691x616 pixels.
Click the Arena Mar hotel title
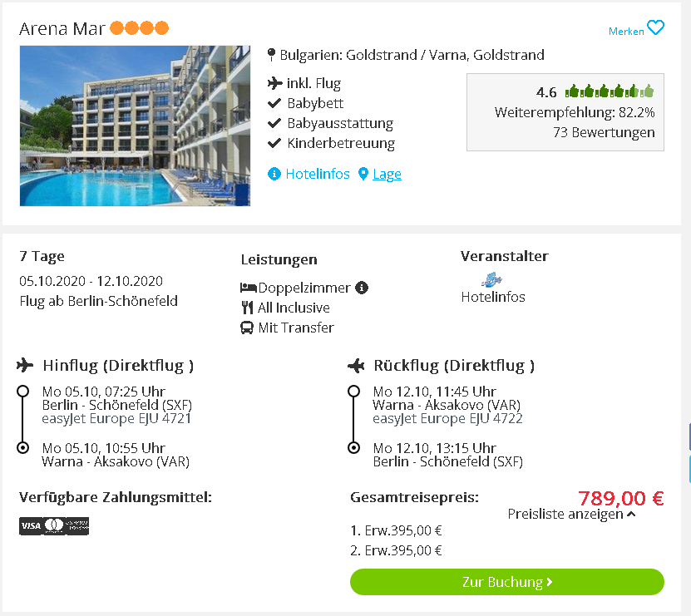[x=62, y=28]
